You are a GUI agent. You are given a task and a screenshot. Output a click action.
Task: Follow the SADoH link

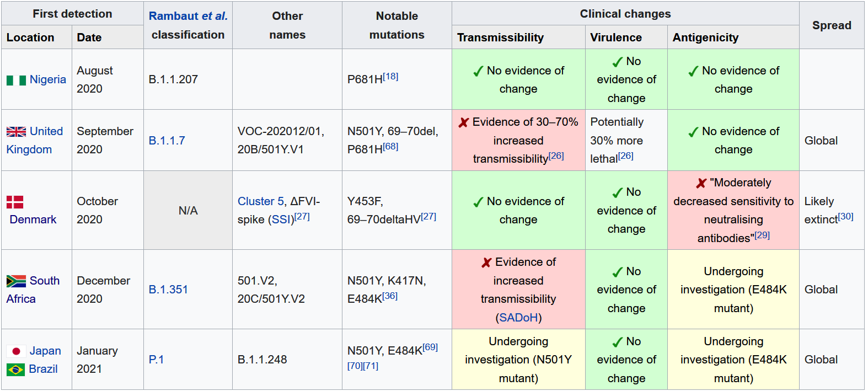pyautogui.click(x=518, y=318)
